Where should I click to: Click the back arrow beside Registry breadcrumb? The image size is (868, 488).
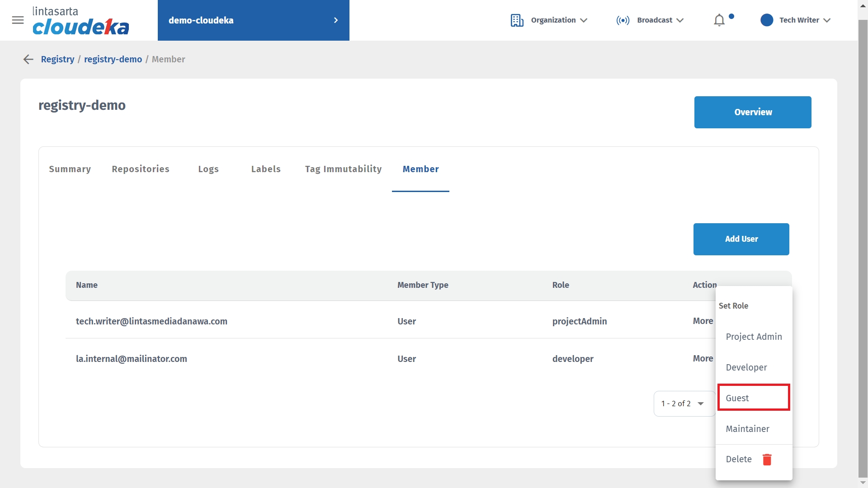pos(28,59)
